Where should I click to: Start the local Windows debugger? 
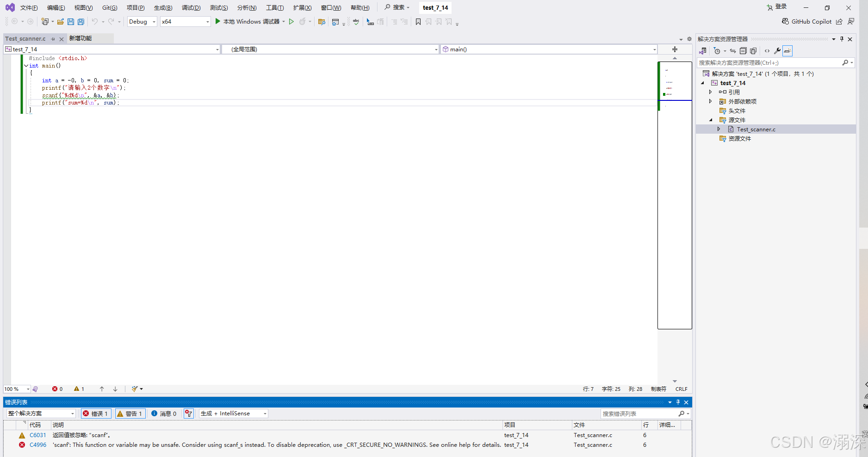tap(248, 22)
